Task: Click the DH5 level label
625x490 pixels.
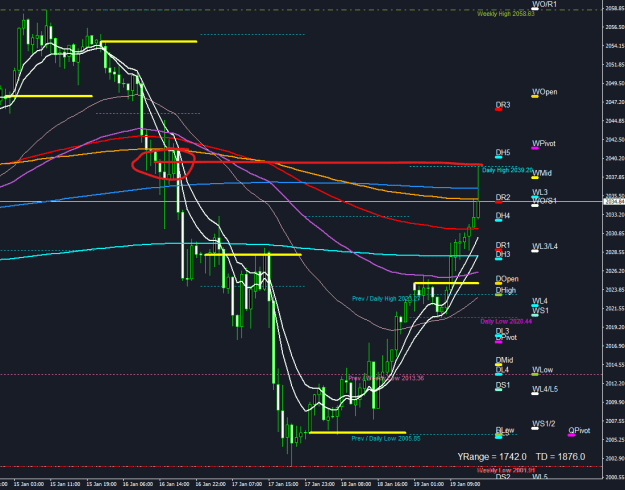Action: coord(503,152)
